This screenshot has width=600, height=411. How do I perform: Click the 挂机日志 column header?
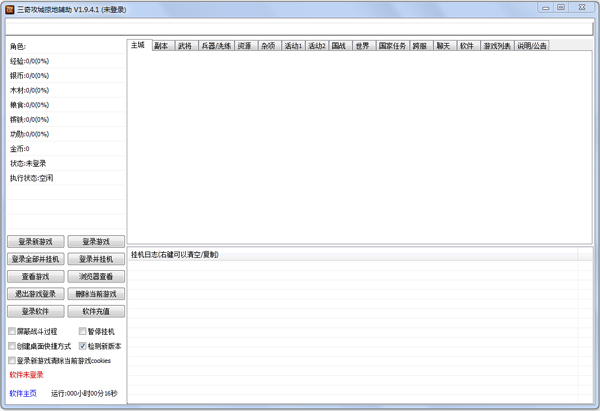click(x=354, y=255)
